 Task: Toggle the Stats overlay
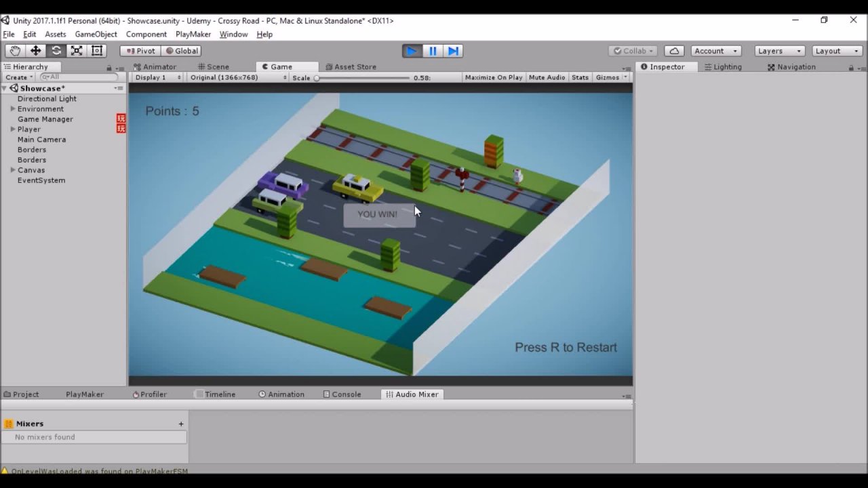click(580, 77)
